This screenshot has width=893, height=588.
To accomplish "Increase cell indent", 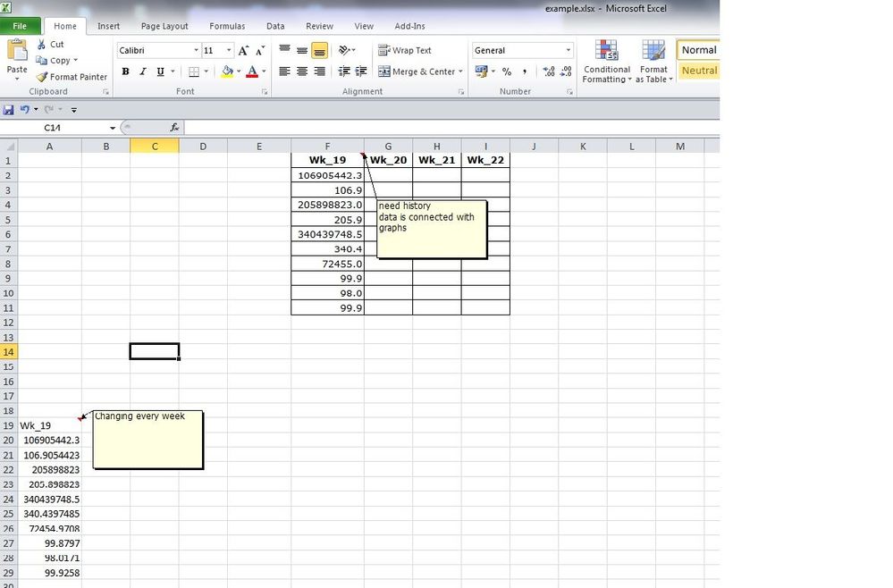I will coord(361,71).
